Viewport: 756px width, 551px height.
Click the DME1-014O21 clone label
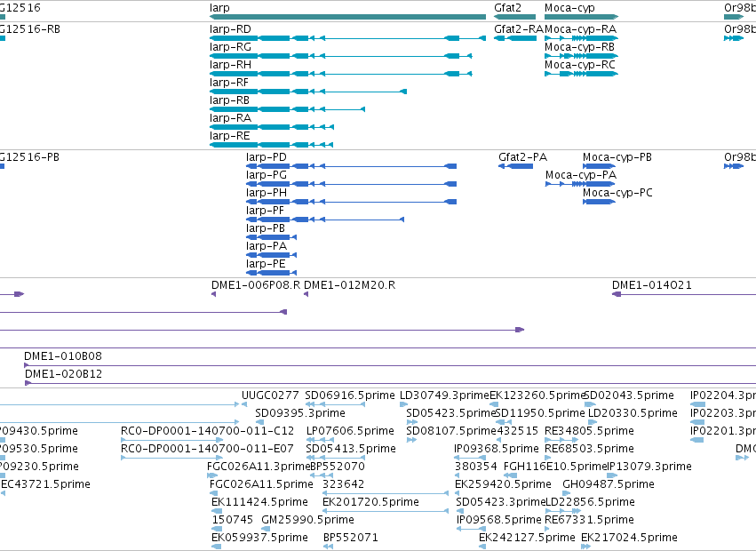[652, 284]
